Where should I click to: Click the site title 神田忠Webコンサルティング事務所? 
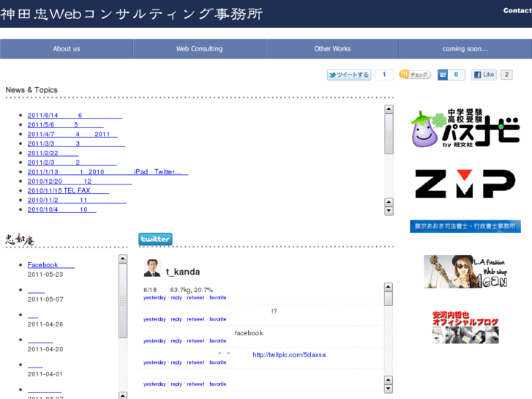pyautogui.click(x=132, y=14)
